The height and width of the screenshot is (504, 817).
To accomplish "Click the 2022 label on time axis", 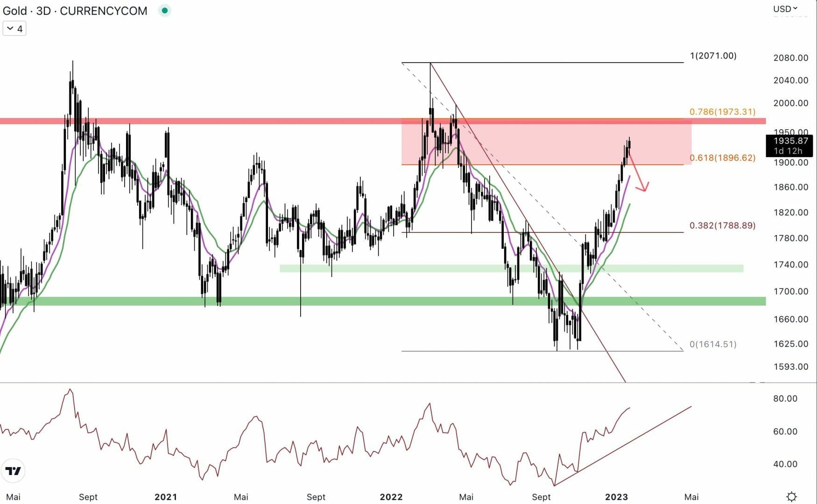I will [x=391, y=497].
